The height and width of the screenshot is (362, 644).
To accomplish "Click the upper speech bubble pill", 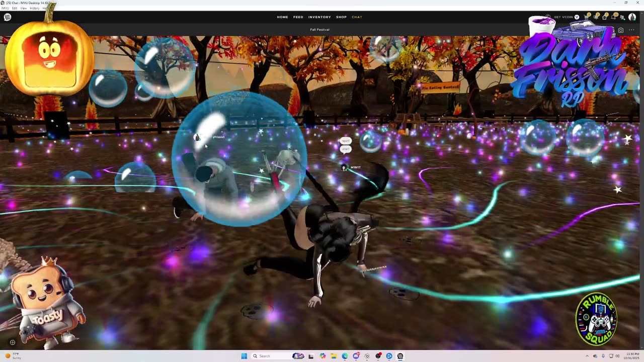I will pyautogui.click(x=345, y=141).
